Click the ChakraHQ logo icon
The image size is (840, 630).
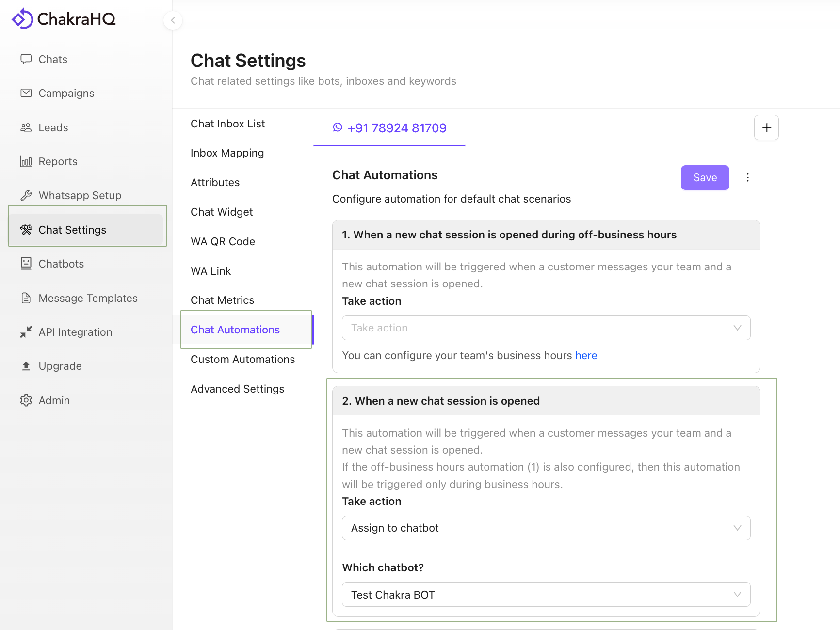coord(22,19)
